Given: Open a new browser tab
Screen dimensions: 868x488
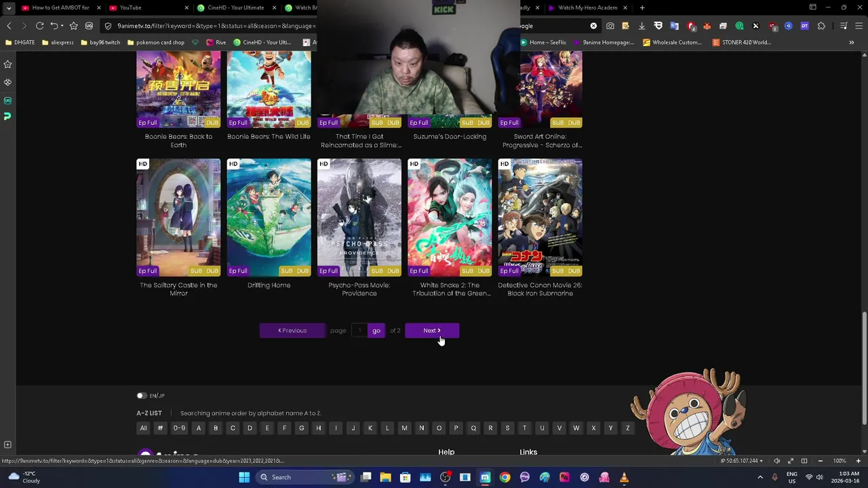Looking at the screenshot, I should pos(642,7).
